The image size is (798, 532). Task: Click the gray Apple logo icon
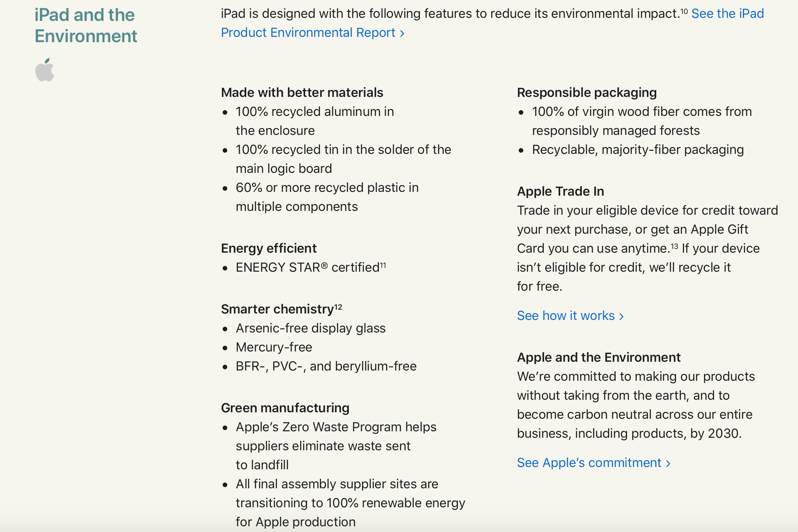(x=45, y=70)
